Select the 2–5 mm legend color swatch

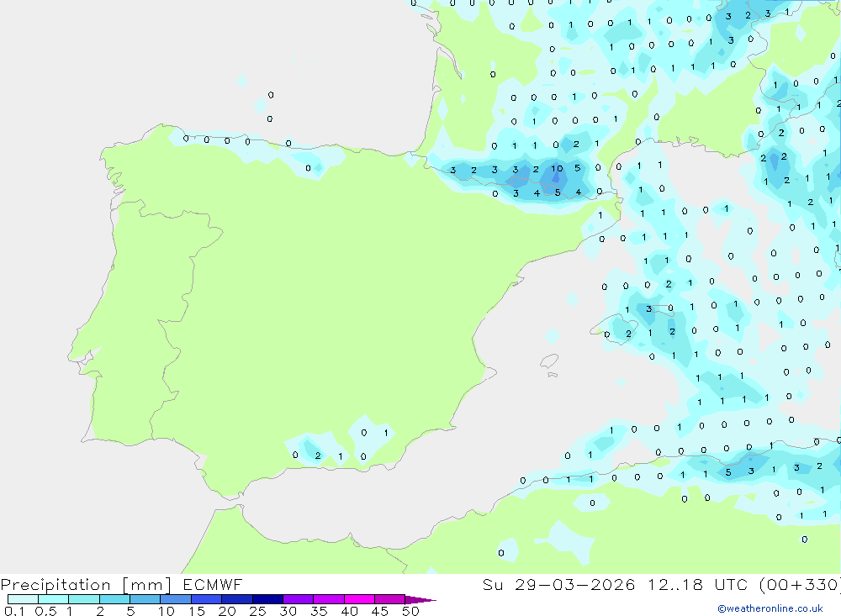pos(114,599)
